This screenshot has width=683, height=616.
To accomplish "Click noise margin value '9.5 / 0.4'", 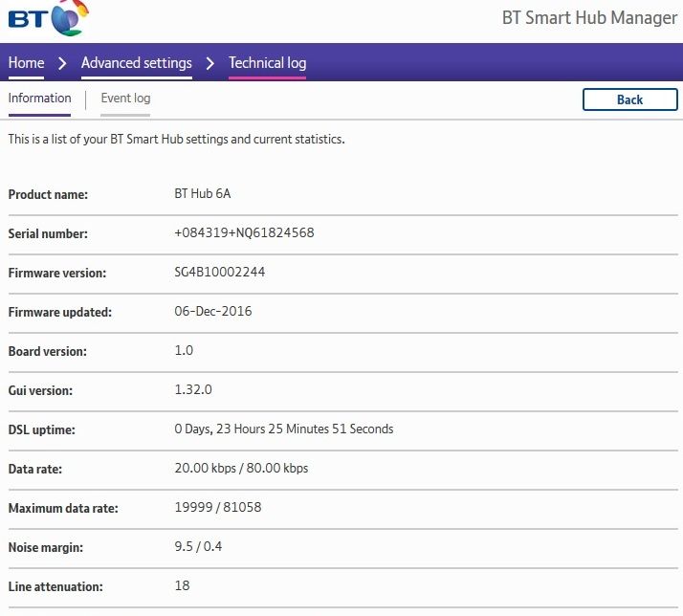I will [198, 547].
